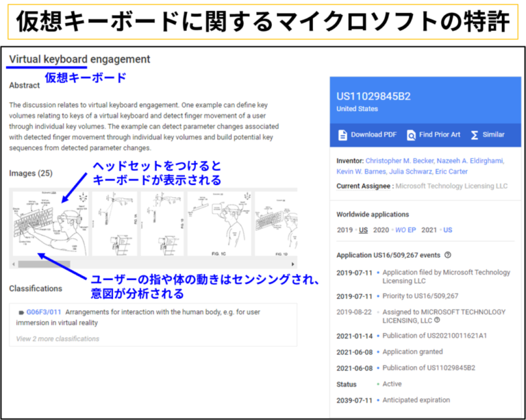This screenshot has width=526, height=420.
Task: Open inventor Christopher M. Becker link
Action: [399, 161]
